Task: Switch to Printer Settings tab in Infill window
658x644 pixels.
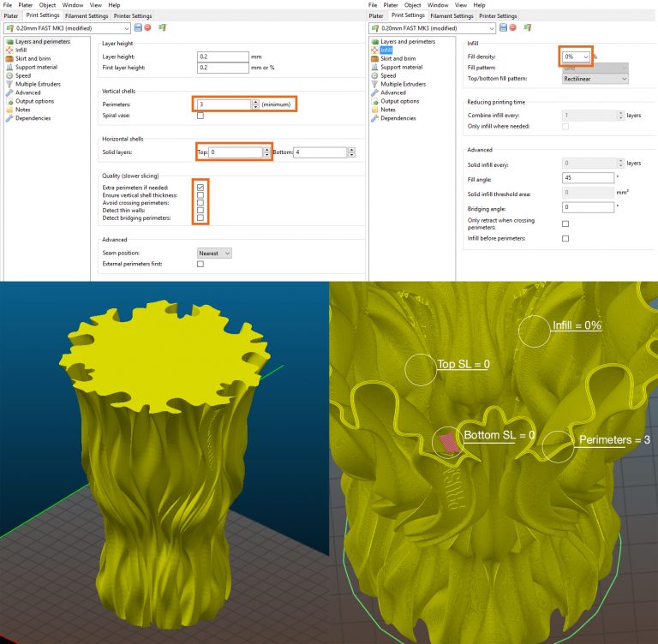Action: (498, 16)
